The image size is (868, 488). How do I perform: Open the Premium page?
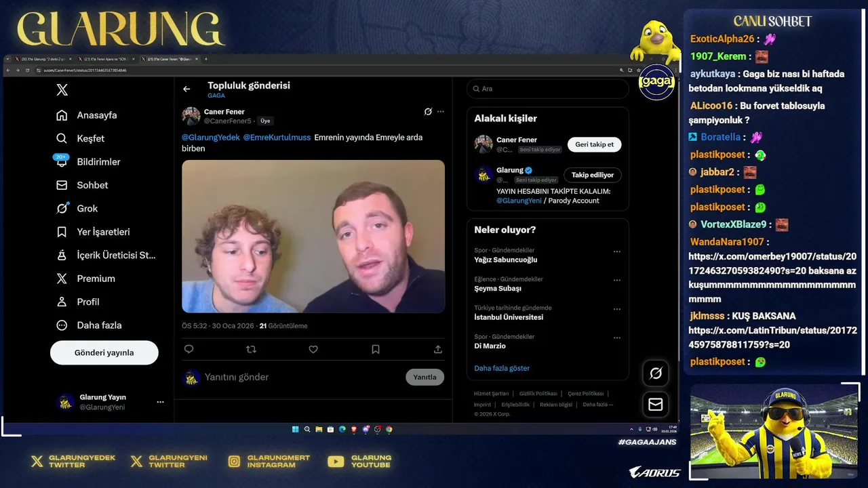(x=85, y=279)
